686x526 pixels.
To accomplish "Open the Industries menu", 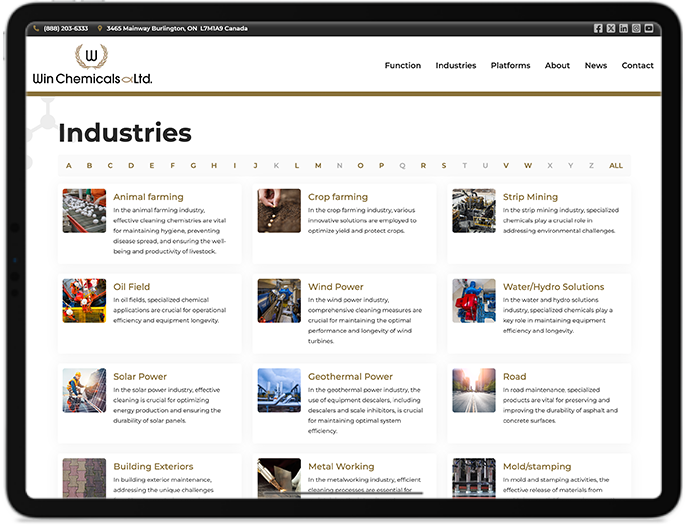I will click(457, 66).
